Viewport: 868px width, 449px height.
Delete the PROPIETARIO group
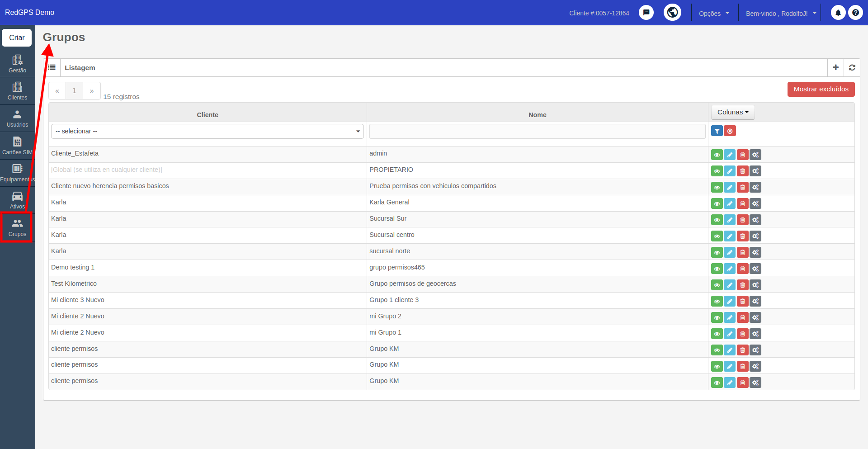coord(742,171)
